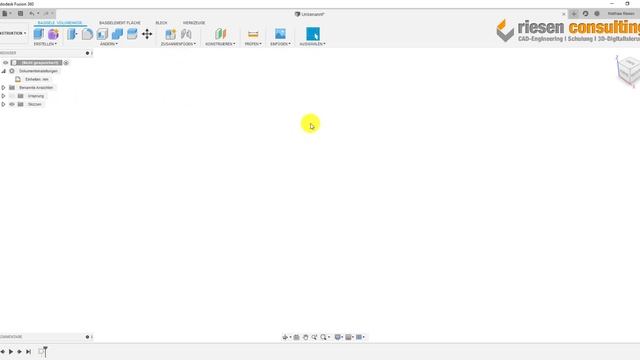This screenshot has width=640, height=360.
Task: Switch to the Blech tab
Action: pos(162,23)
